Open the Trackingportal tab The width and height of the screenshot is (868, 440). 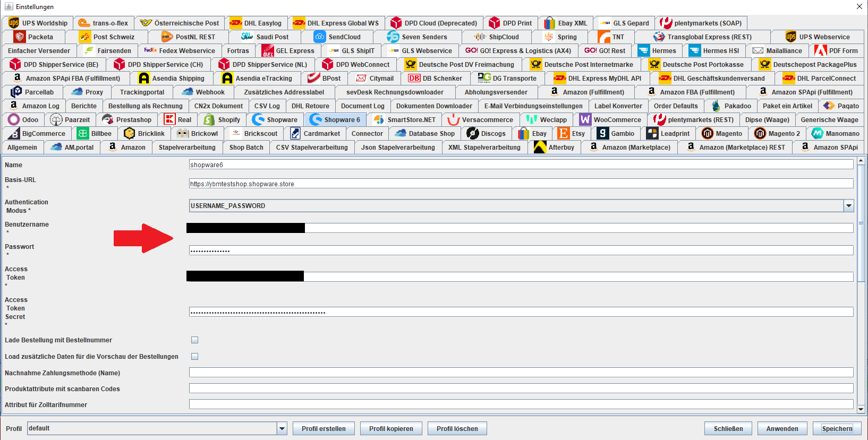pyautogui.click(x=142, y=92)
